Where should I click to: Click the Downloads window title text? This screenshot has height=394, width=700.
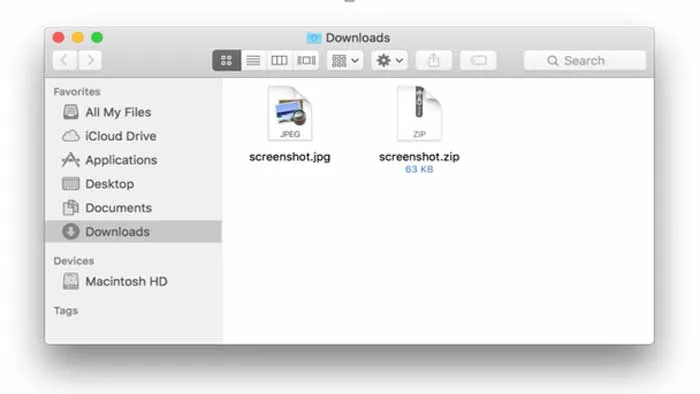coord(358,38)
